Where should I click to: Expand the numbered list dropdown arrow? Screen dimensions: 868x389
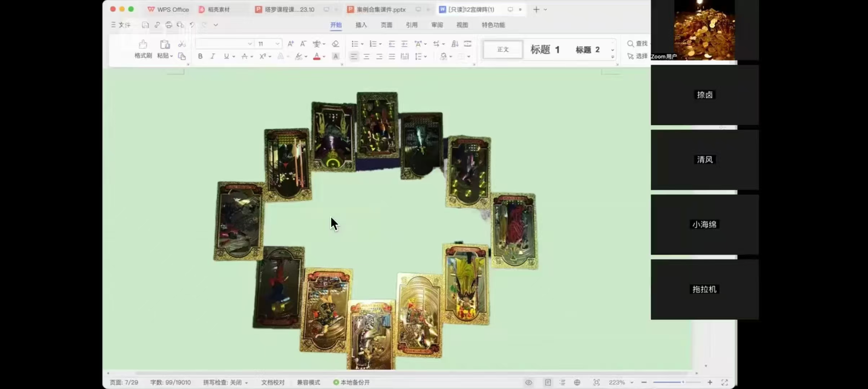pyautogui.click(x=380, y=44)
